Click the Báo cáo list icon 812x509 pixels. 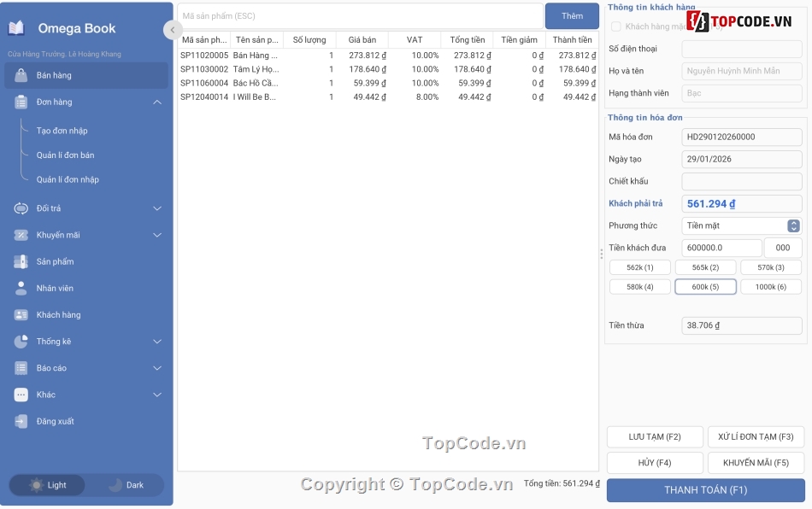pyautogui.click(x=21, y=368)
